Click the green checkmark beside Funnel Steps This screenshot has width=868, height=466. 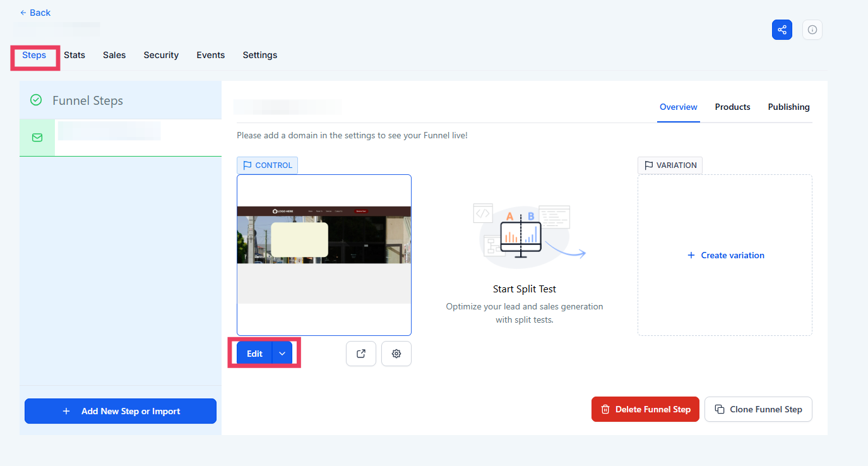[x=36, y=100]
